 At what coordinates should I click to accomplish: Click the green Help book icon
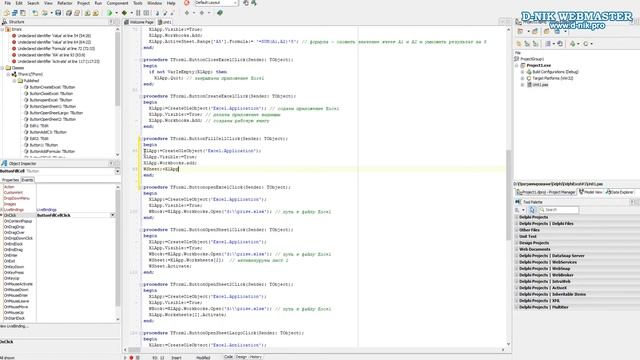point(220,13)
